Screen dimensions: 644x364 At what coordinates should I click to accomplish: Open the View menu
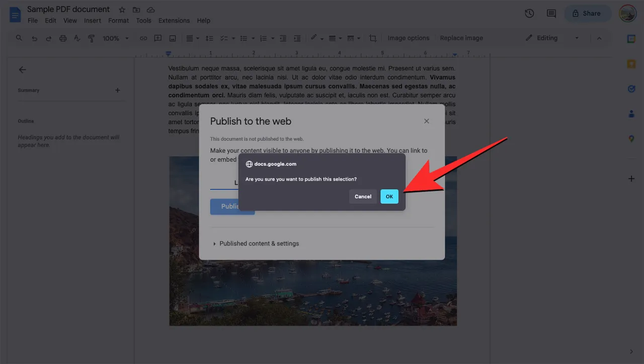[70, 21]
